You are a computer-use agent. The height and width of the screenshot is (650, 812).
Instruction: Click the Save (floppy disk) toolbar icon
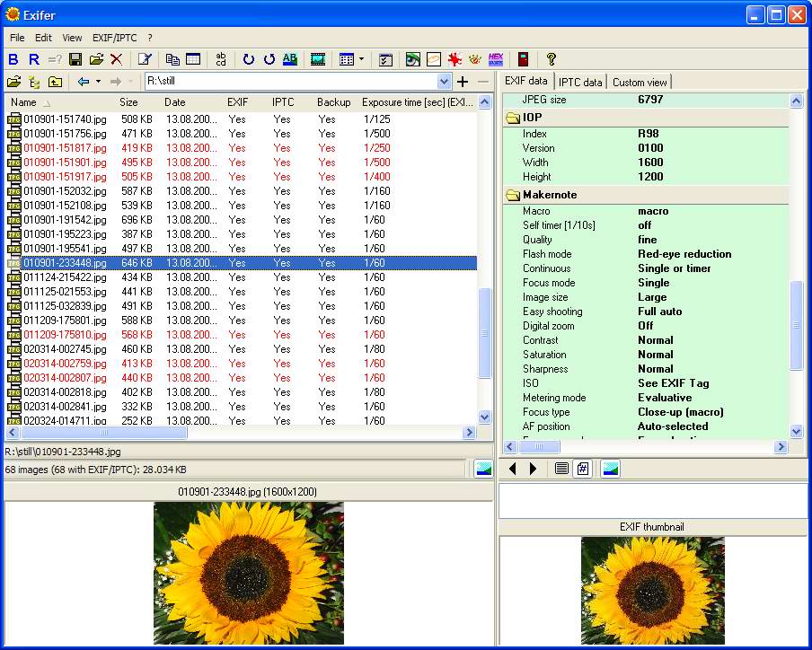click(x=75, y=60)
